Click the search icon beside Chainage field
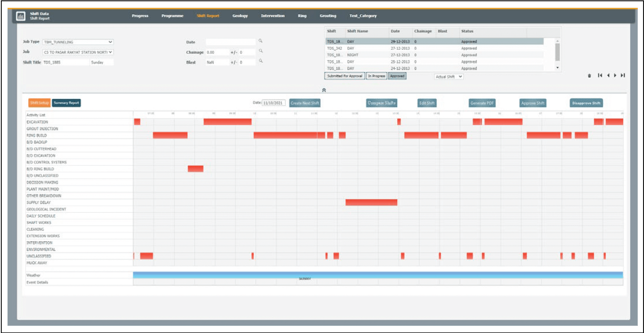The height and width of the screenshot is (333, 644). 261,51
